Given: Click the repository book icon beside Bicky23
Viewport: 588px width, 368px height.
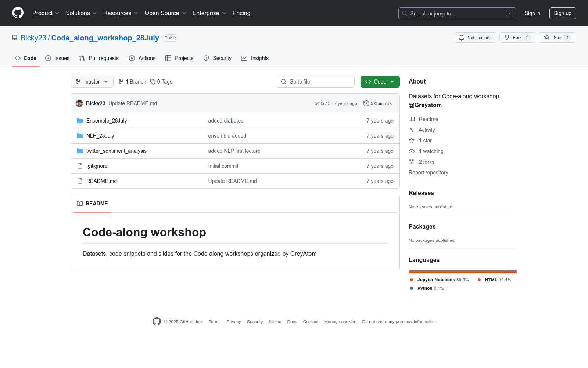Looking at the screenshot, I should pos(15,38).
